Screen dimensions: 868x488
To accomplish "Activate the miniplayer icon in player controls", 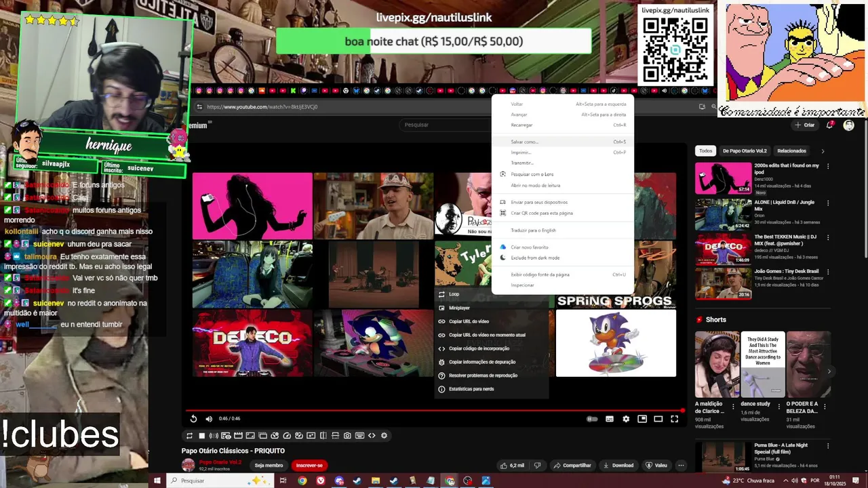I will click(x=642, y=419).
